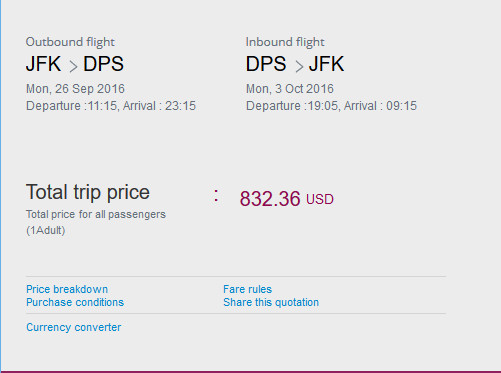Click the (1Adult) passenger count text
Screen dimensions: 501x373
(x=46, y=230)
